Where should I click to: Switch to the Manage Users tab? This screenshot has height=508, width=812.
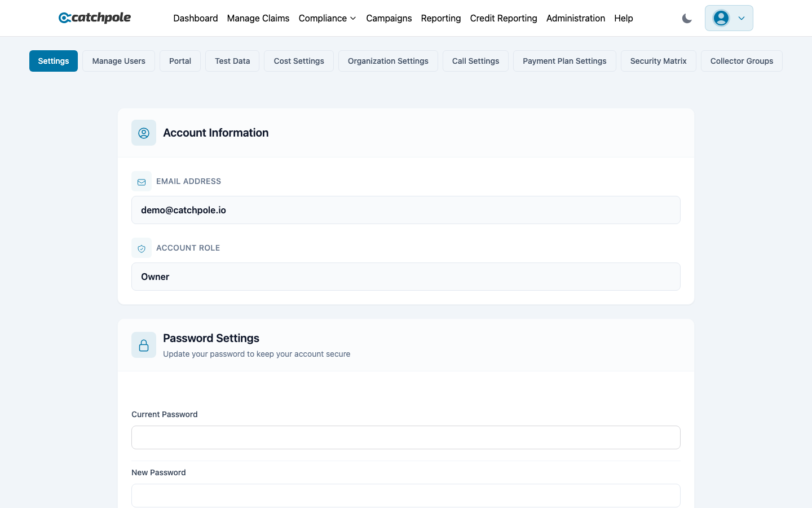(118, 61)
